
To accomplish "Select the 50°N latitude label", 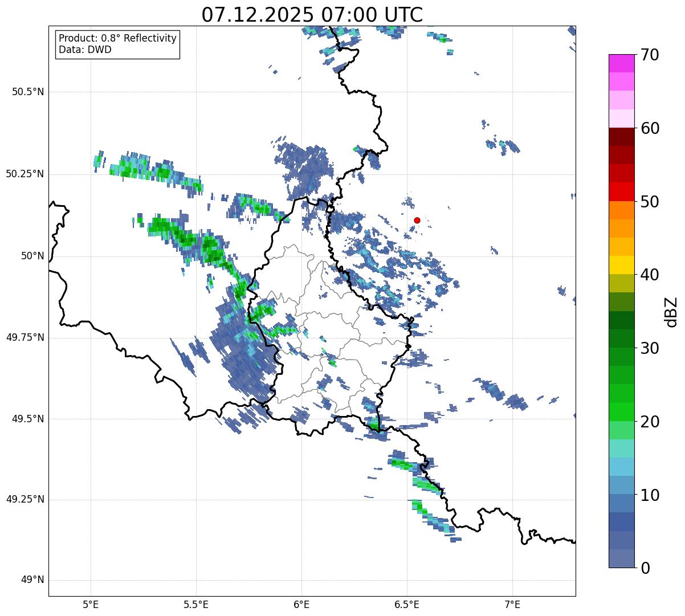I will click(x=32, y=256).
